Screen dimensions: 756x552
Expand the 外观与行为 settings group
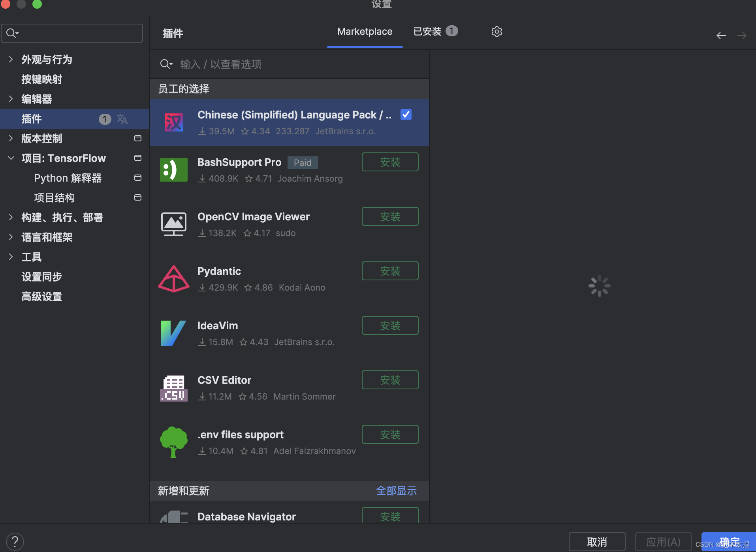(x=11, y=59)
